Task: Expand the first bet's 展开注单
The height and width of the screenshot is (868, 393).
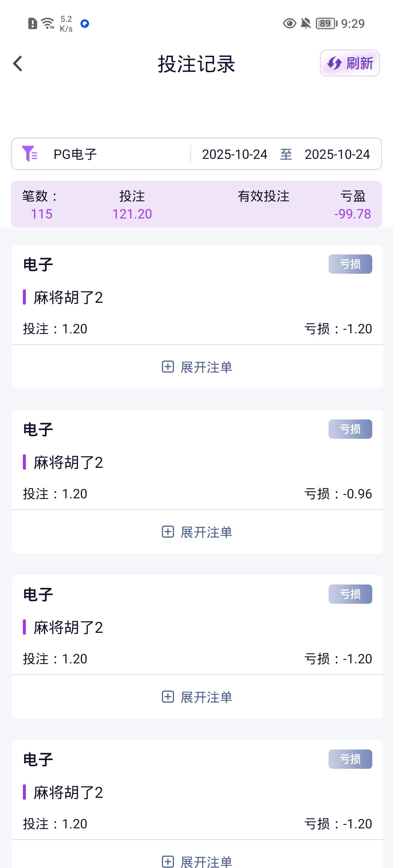Action: (197, 367)
